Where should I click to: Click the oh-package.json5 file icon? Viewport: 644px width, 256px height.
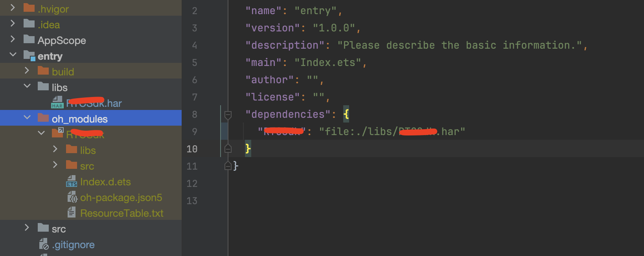[72, 197]
